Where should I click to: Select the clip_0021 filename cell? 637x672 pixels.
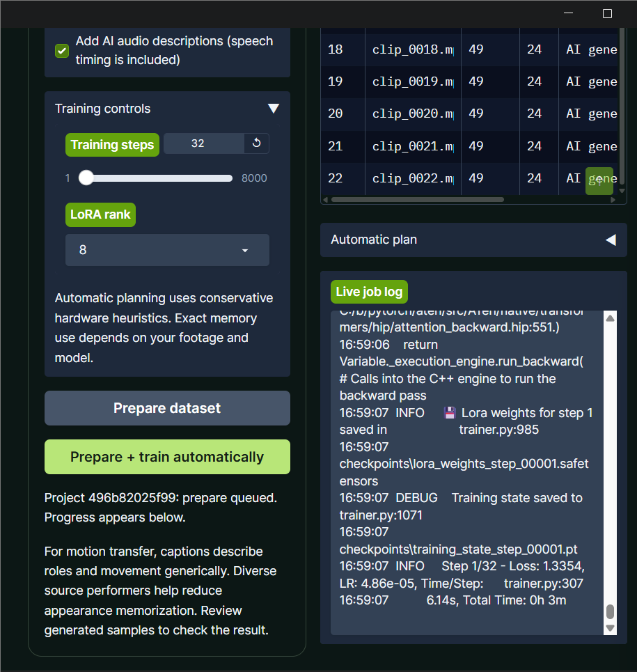coord(413,146)
